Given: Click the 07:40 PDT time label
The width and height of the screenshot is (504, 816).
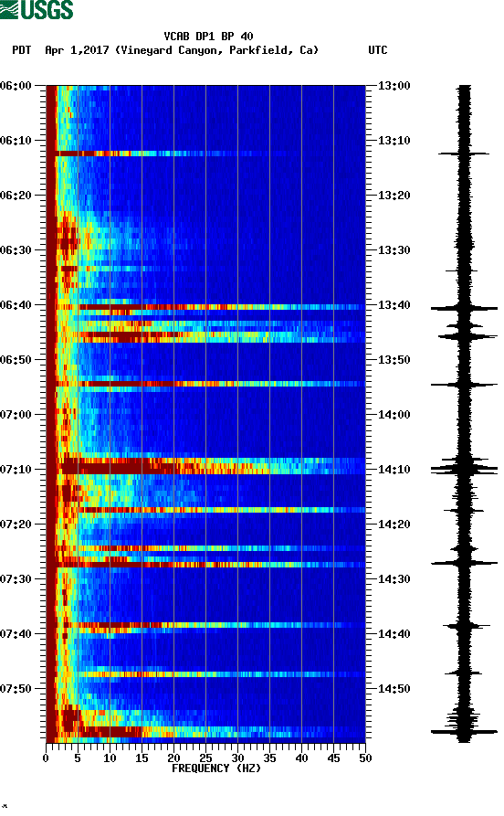Looking at the screenshot, I should click(x=16, y=634).
